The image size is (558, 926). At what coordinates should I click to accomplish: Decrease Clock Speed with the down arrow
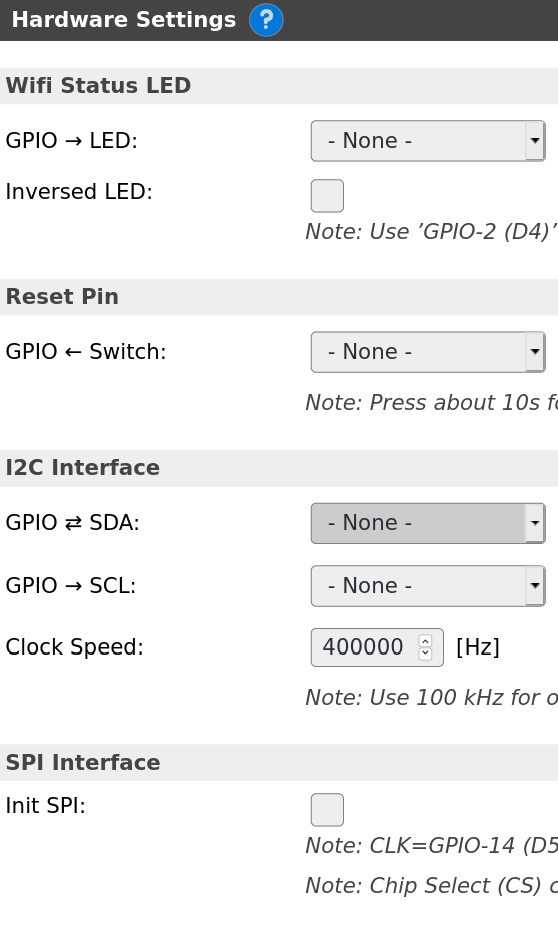425,654
